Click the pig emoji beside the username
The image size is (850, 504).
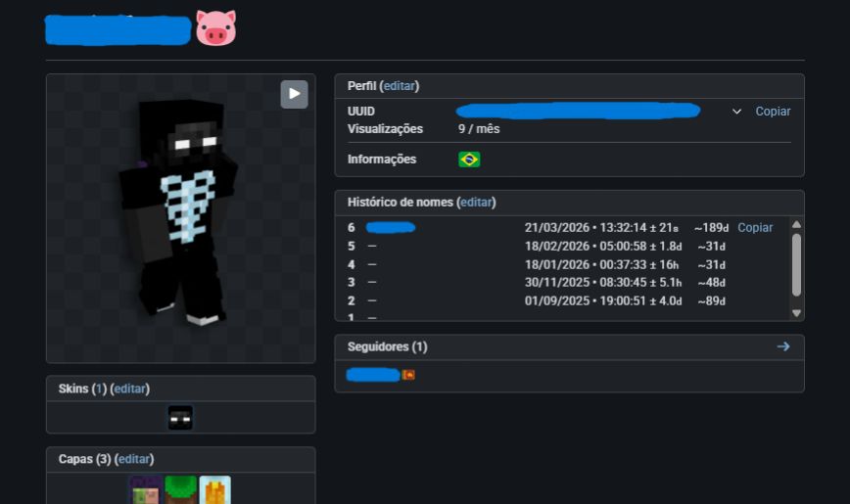[215, 27]
